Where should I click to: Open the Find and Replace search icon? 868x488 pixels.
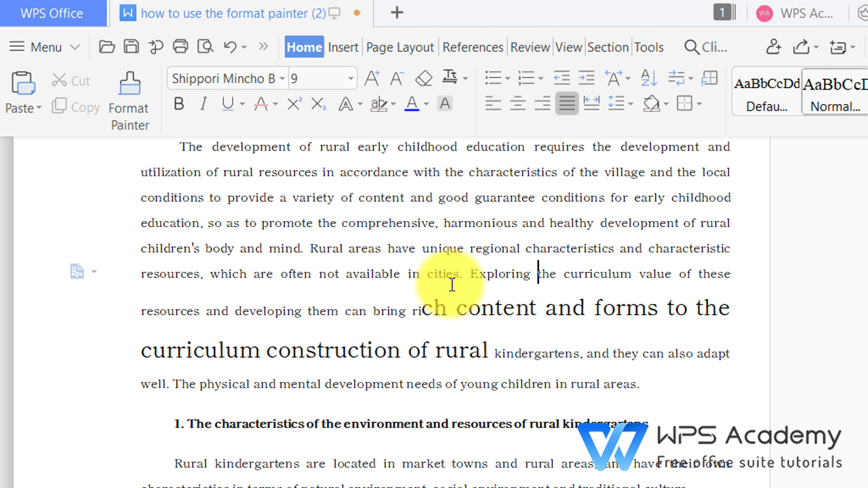pos(692,47)
